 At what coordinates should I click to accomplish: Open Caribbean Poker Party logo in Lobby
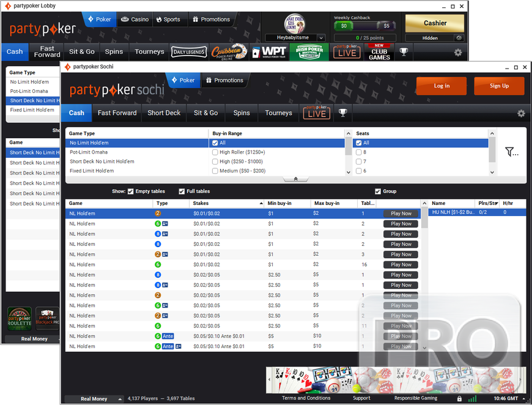pos(229,52)
